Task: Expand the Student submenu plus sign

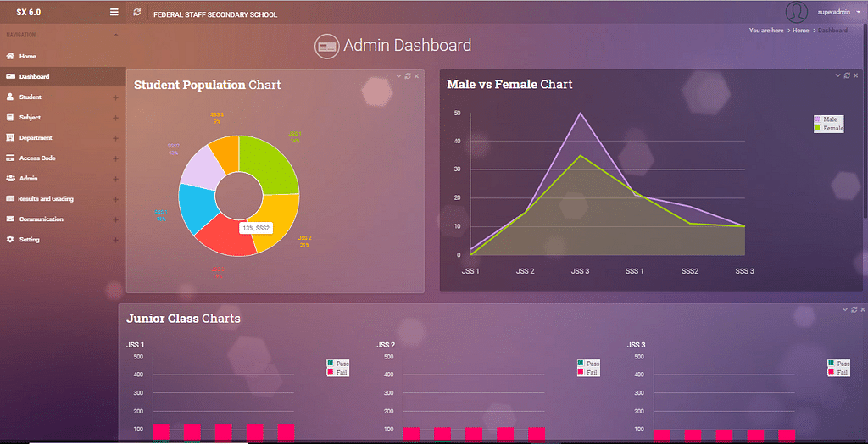Action: tap(115, 97)
